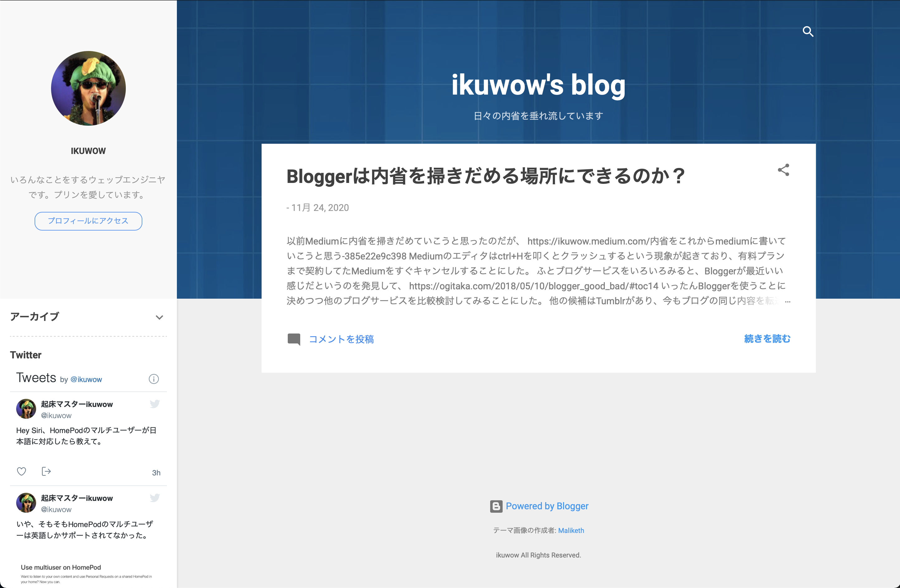900x588 pixels.
Task: Click the large profile avatar photo
Action: 88,88
